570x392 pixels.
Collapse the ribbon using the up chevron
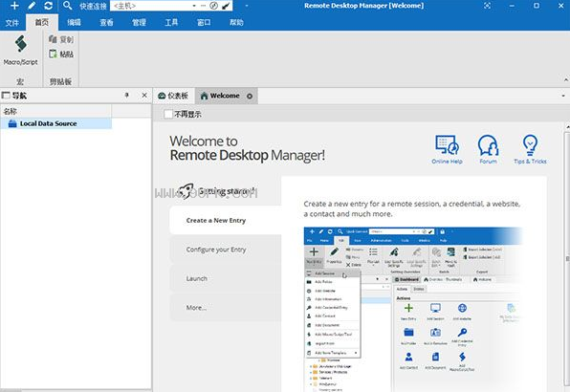565,80
